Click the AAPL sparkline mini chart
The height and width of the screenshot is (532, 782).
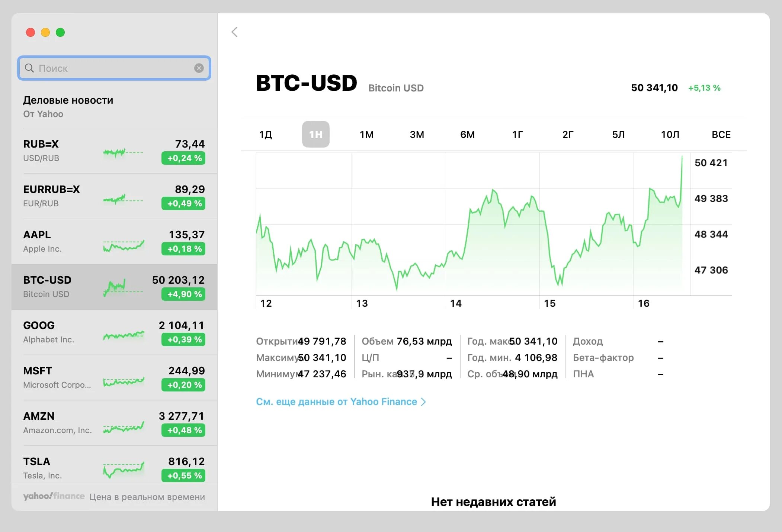[124, 246]
